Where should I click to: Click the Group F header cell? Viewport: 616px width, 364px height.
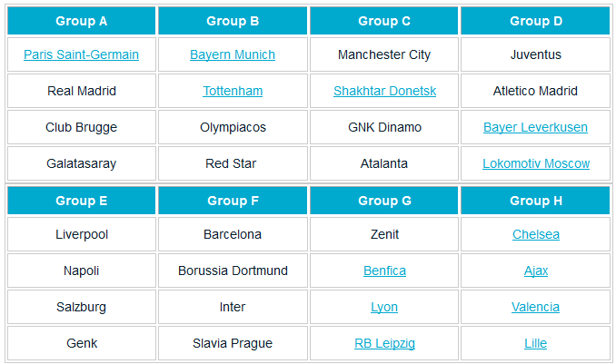click(x=233, y=201)
